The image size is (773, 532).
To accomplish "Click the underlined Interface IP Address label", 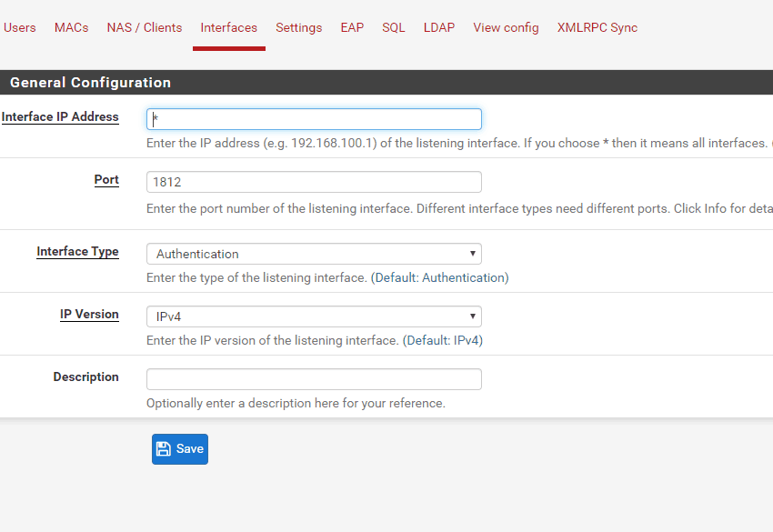I will 60,117.
